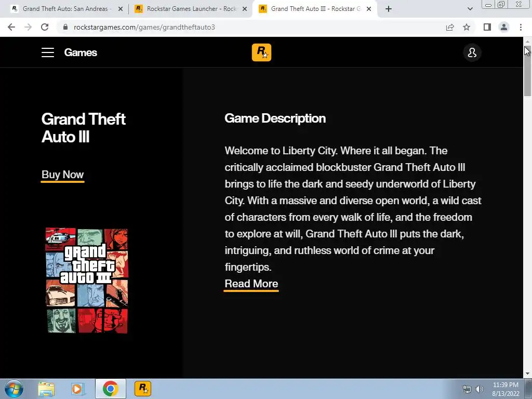
Task: Open the network tray icon
Action: pyautogui.click(x=467, y=389)
